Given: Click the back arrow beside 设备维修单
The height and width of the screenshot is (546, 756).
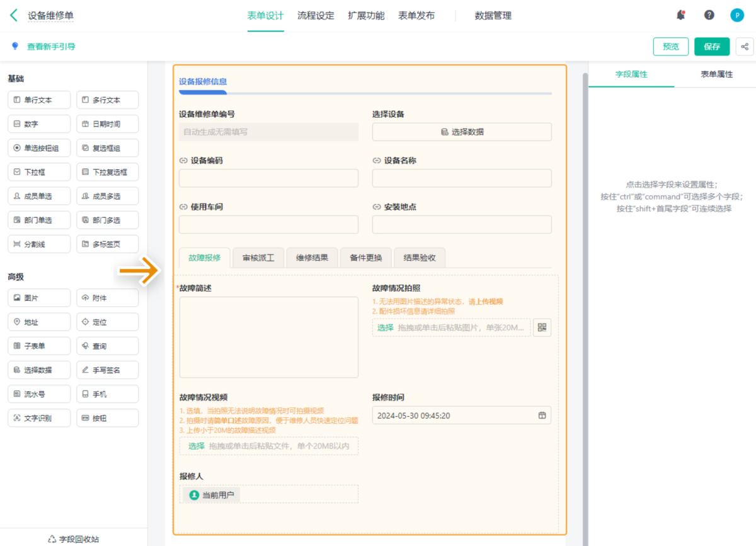Looking at the screenshot, I should coord(14,15).
